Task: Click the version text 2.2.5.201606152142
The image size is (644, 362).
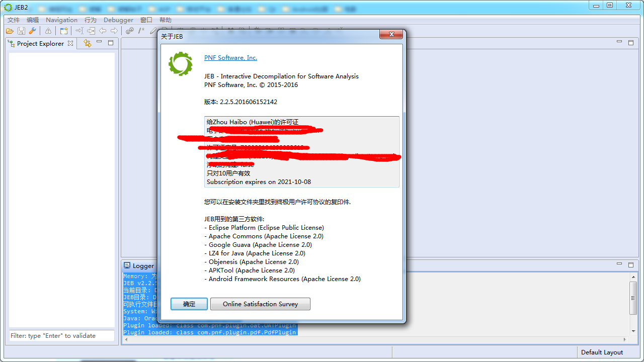Action: pyautogui.click(x=249, y=102)
